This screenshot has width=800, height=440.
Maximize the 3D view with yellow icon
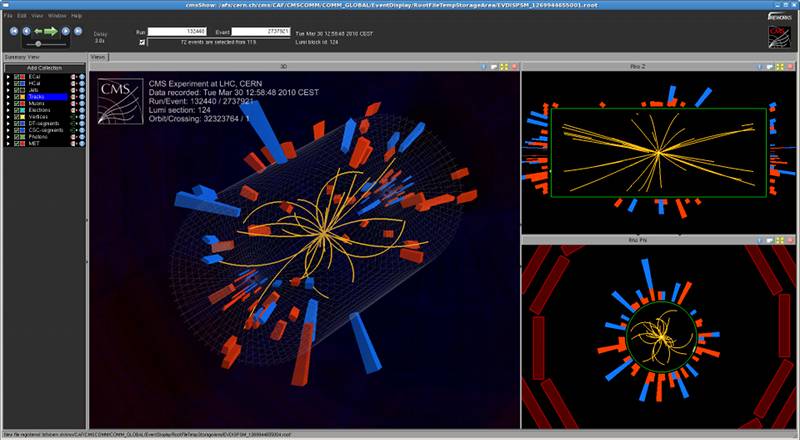tap(504, 66)
